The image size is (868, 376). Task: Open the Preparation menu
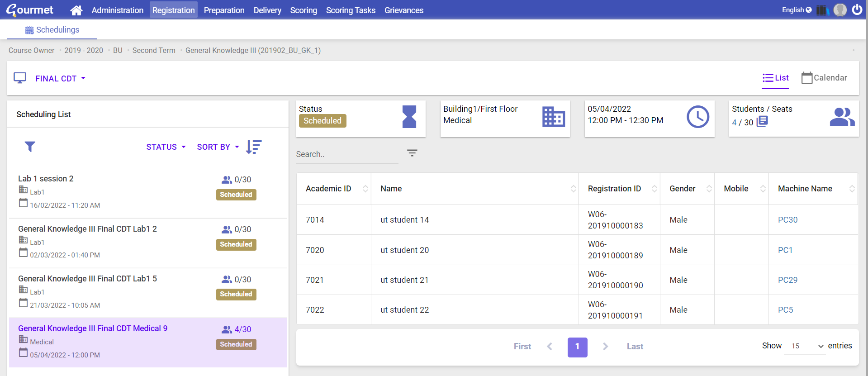point(224,10)
